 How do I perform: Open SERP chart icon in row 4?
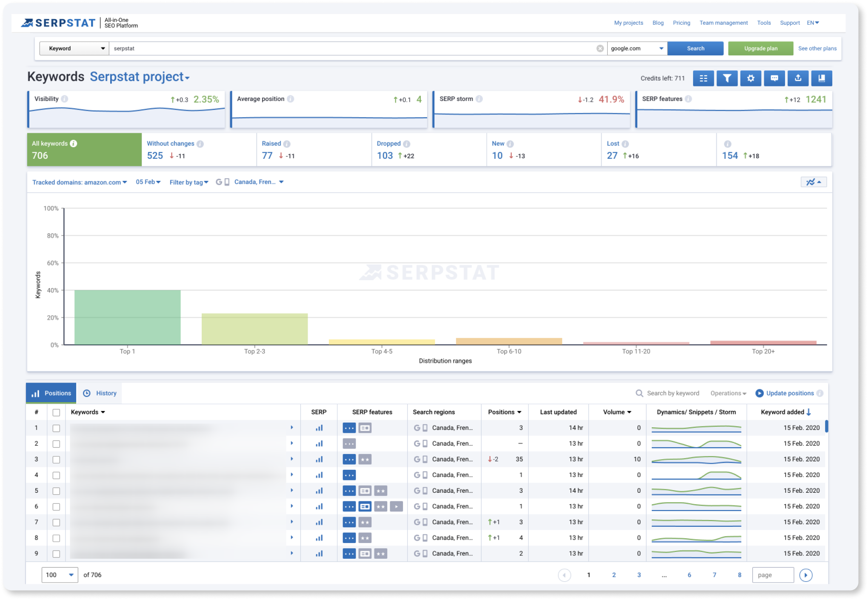click(x=319, y=475)
